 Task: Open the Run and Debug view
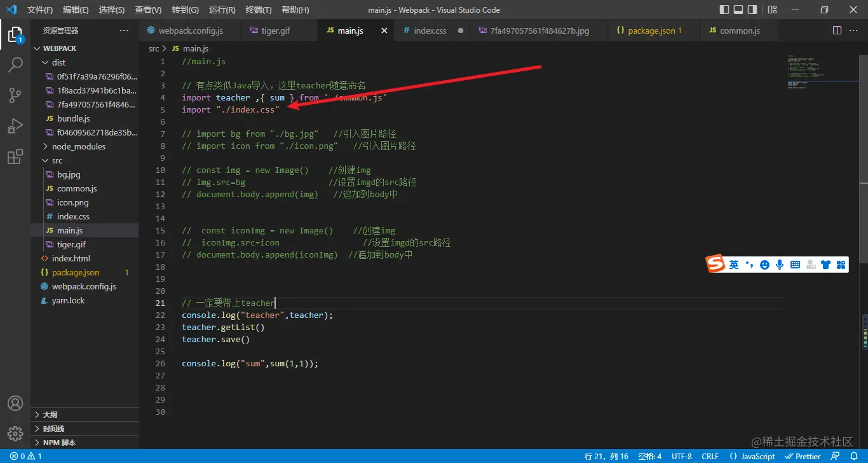coord(15,126)
